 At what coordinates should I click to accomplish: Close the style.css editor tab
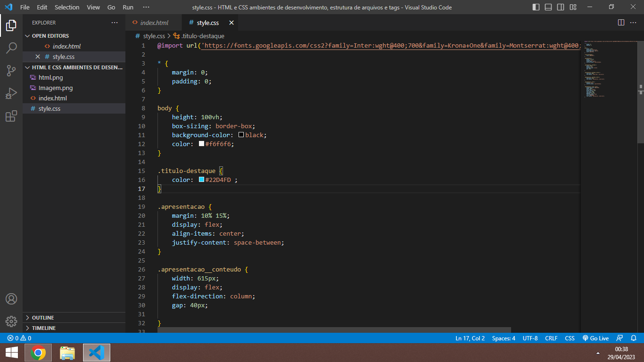click(x=231, y=23)
